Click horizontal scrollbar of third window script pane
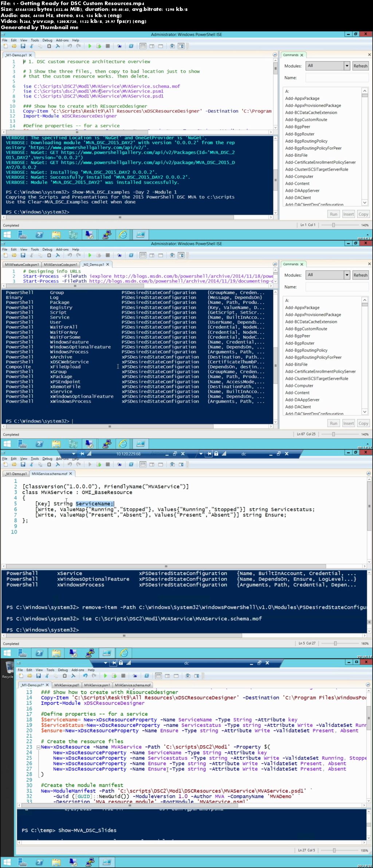 [x=166, y=566]
